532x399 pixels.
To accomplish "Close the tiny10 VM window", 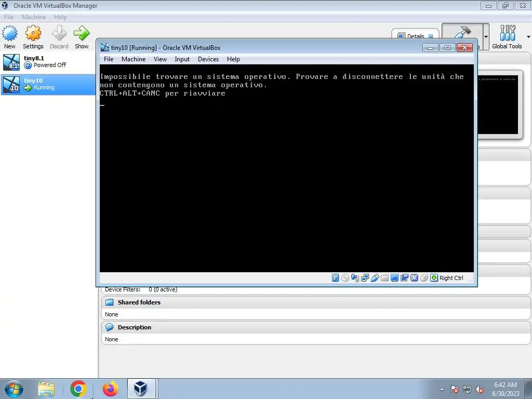I will (x=464, y=47).
